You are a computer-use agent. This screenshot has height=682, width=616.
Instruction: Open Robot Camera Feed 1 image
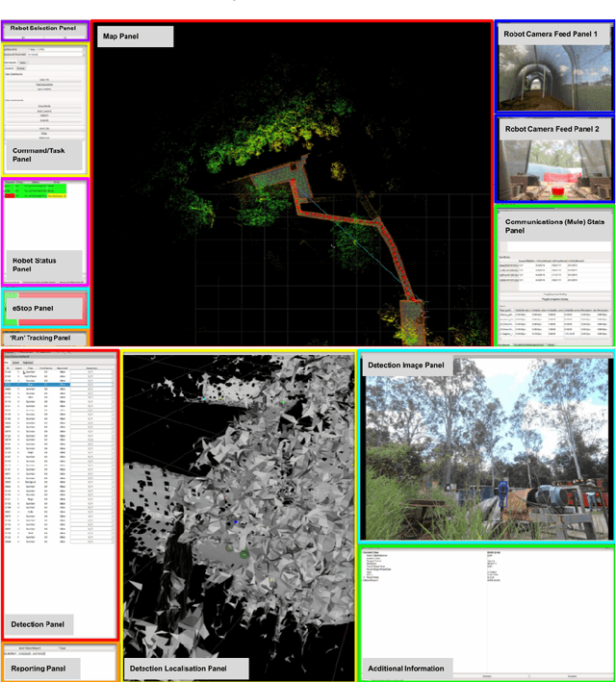click(x=553, y=77)
